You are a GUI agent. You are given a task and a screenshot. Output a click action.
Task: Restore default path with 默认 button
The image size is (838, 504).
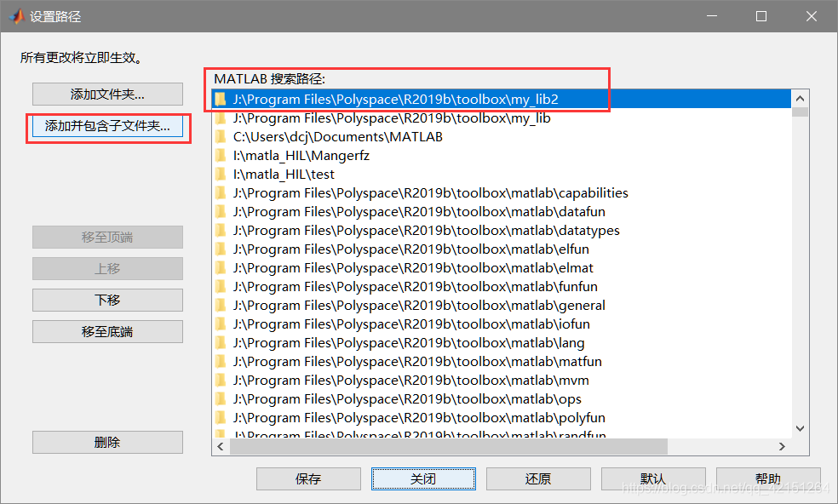(x=653, y=478)
